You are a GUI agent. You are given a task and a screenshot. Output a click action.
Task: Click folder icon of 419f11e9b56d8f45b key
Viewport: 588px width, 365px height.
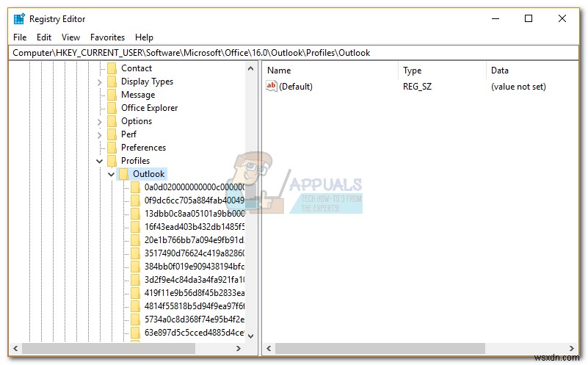(x=135, y=292)
